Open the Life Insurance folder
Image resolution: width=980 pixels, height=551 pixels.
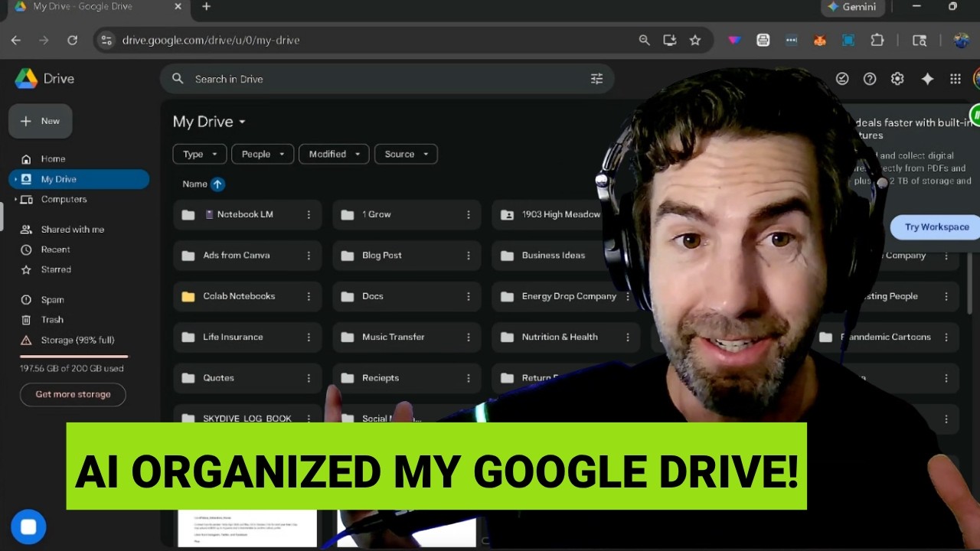[x=247, y=337]
